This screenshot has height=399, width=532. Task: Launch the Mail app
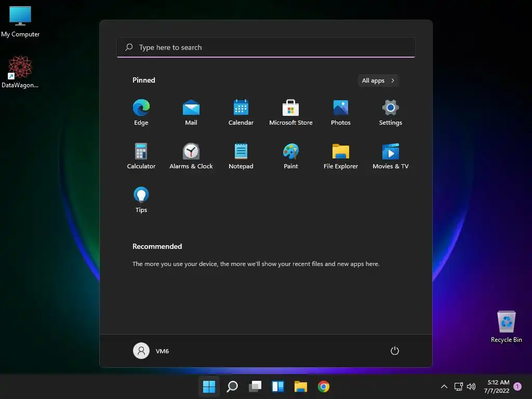[191, 112]
